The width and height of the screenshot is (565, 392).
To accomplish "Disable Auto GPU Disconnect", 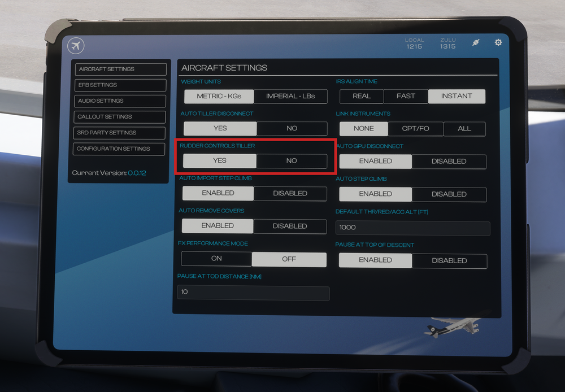I will point(449,162).
